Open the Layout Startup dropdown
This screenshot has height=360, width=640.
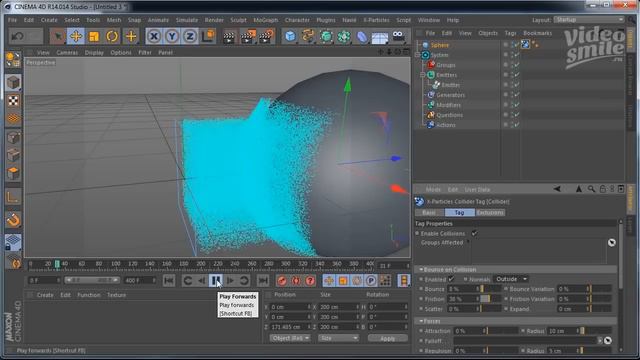(x=589, y=20)
